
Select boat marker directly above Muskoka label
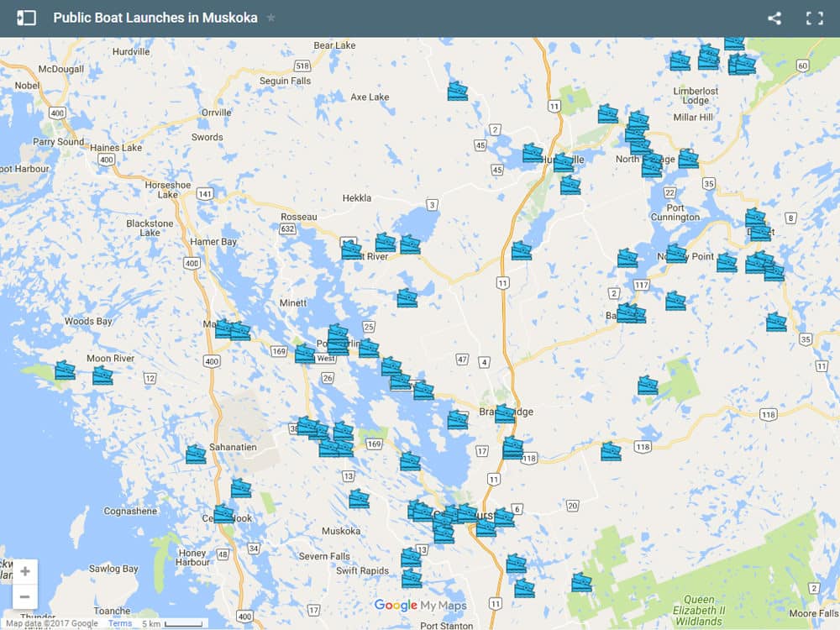pyautogui.click(x=359, y=499)
